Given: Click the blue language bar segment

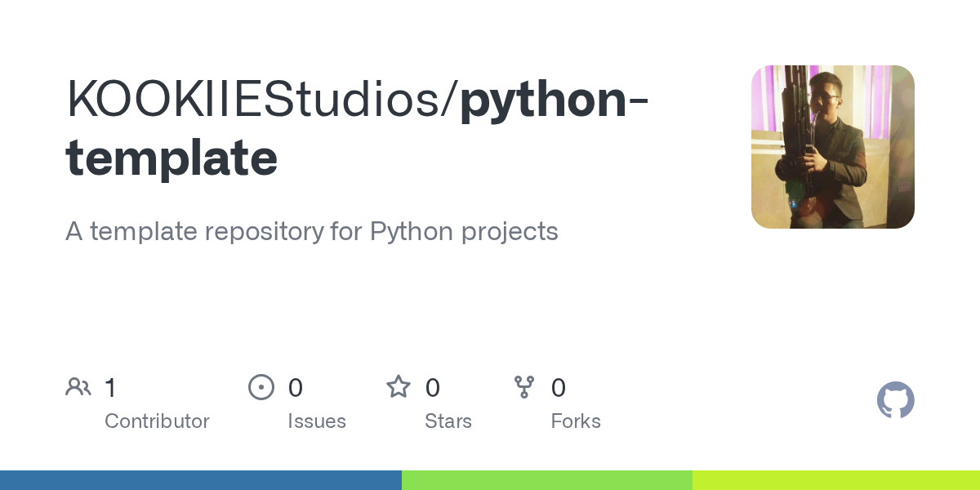Looking at the screenshot, I should [x=200, y=480].
